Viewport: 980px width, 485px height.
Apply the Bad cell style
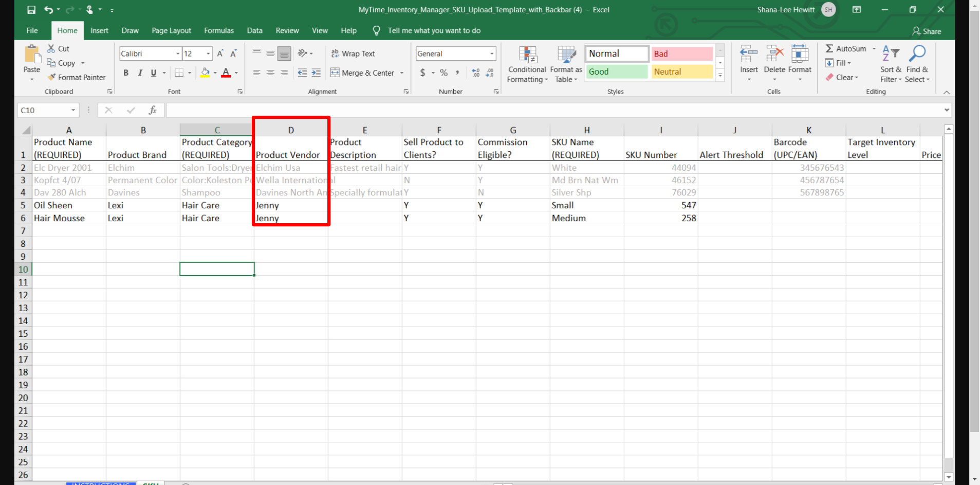pos(682,53)
